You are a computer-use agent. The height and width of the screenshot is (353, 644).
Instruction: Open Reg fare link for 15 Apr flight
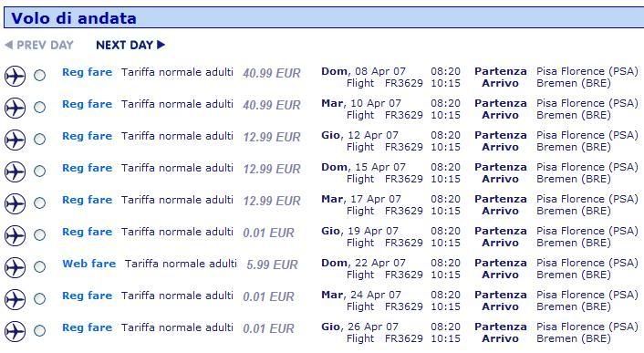pos(87,168)
